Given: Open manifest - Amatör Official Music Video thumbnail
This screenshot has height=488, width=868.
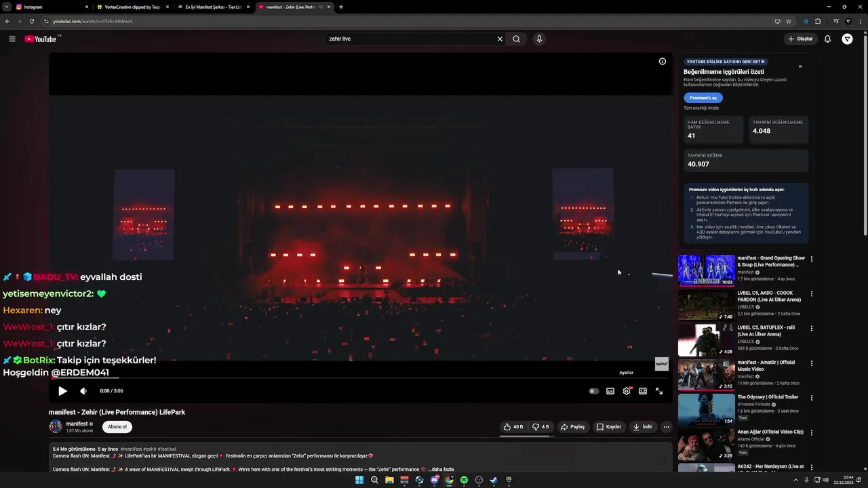Looking at the screenshot, I should pyautogui.click(x=706, y=375).
